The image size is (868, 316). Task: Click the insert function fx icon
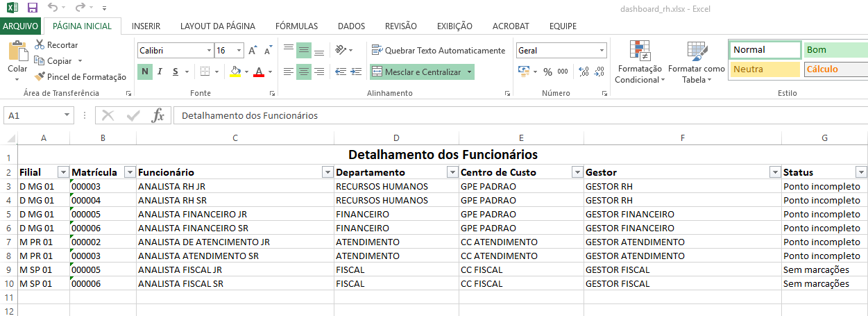coord(158,115)
